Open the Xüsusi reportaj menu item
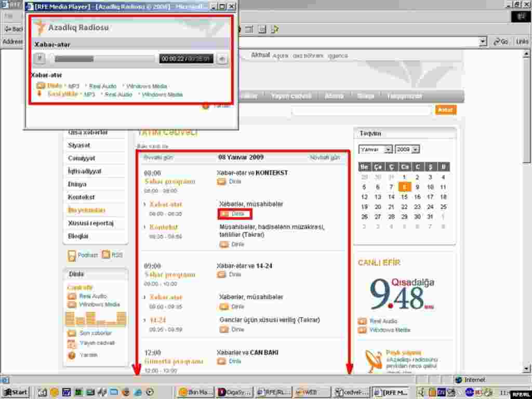532x399 pixels. pos(90,223)
